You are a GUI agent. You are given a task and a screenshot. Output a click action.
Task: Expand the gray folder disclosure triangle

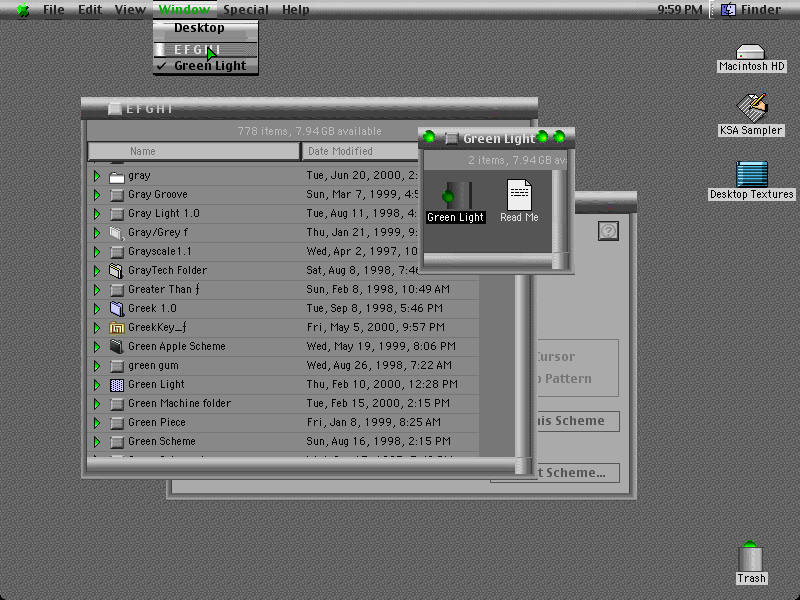pyautogui.click(x=97, y=176)
